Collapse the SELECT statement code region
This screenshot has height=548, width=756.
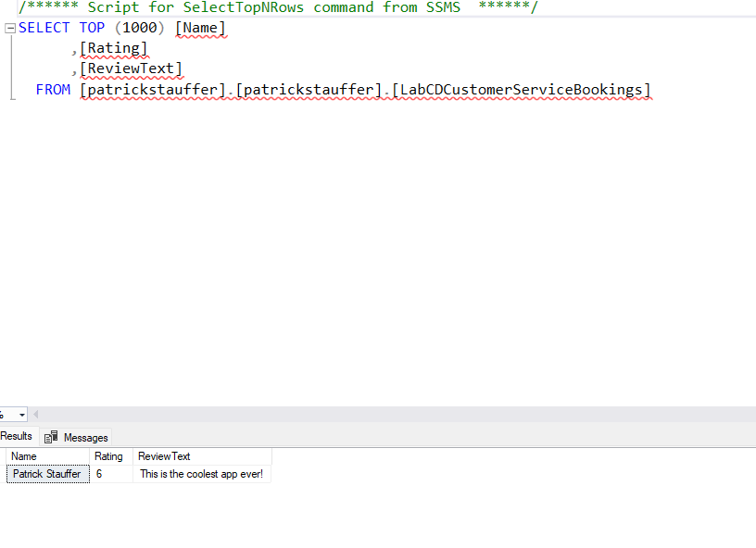[8, 28]
